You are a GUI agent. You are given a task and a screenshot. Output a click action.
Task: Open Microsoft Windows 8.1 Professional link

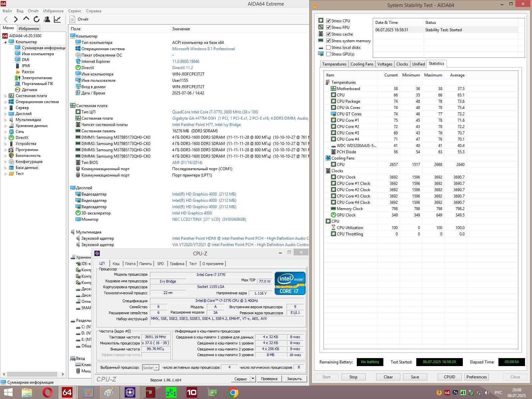coord(203,49)
